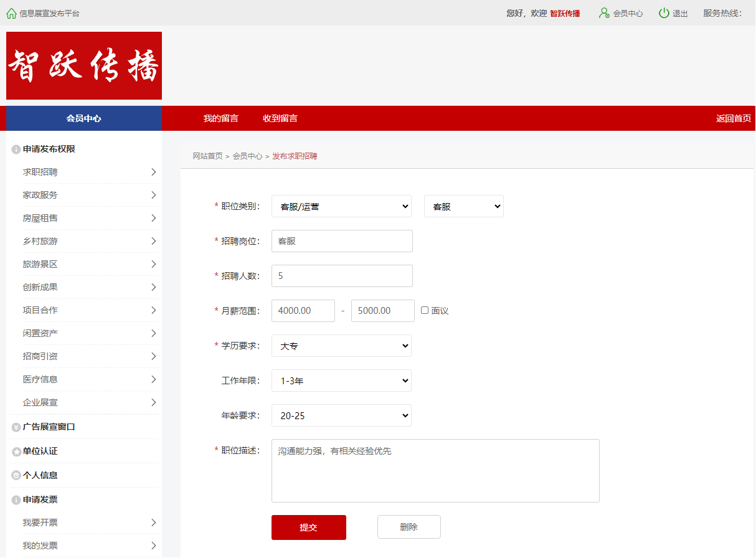The width and height of the screenshot is (756, 558).
Task: Toggle the 面议 negotiable salary checkbox
Action: click(x=425, y=310)
